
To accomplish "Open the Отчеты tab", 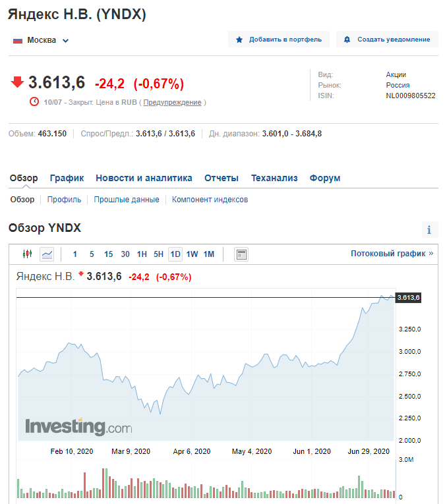I will [222, 178].
